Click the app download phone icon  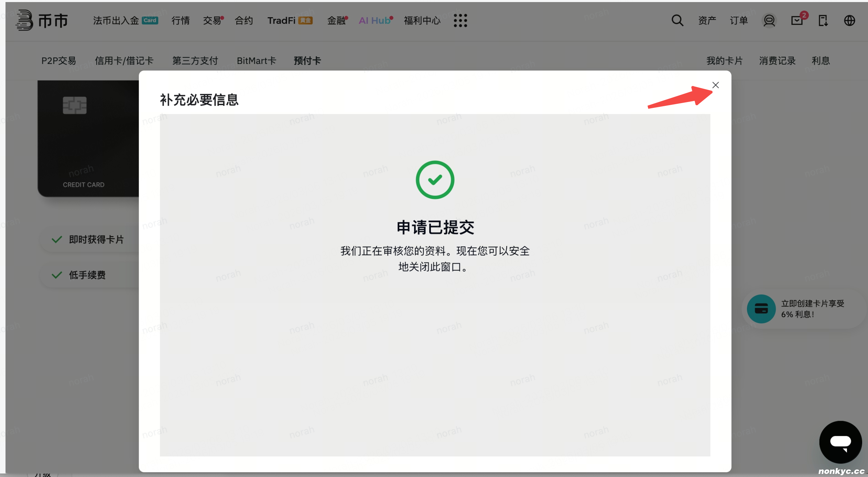pyautogui.click(x=823, y=21)
